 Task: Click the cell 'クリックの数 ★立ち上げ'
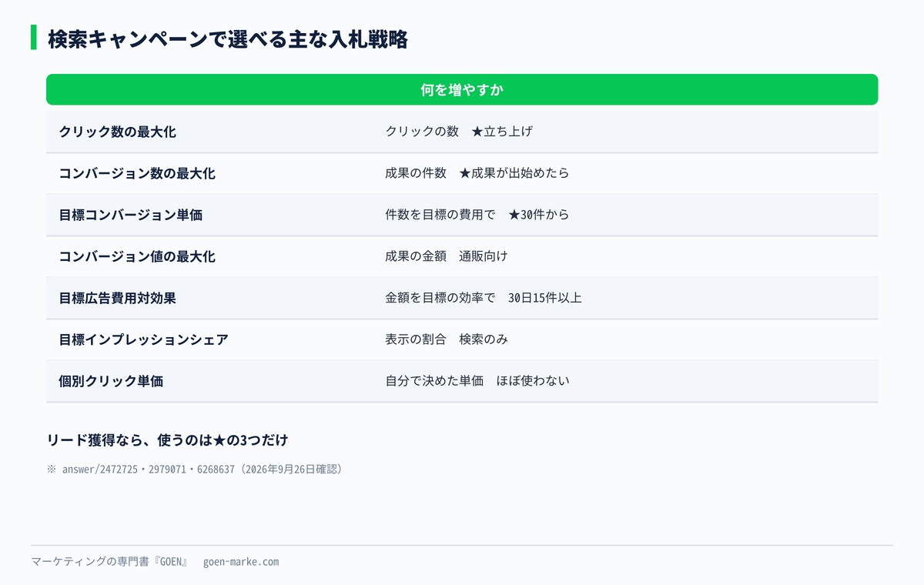click(459, 132)
